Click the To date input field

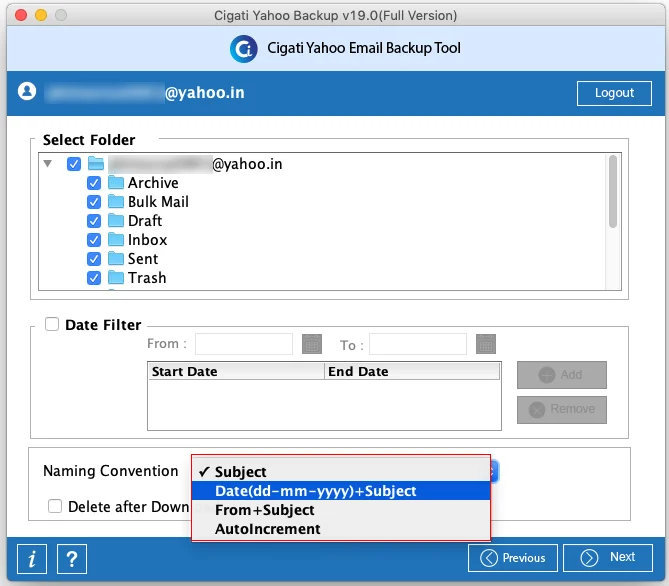(x=418, y=344)
